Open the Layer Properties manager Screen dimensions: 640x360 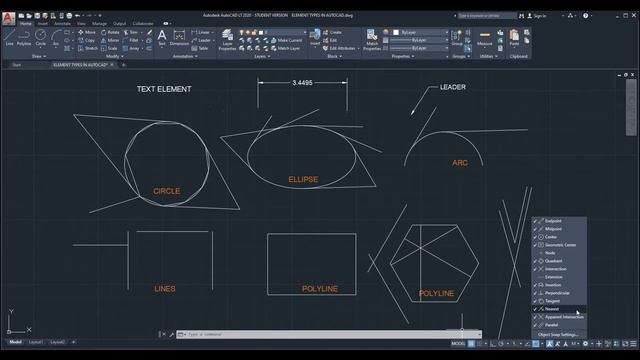pyautogui.click(x=227, y=40)
